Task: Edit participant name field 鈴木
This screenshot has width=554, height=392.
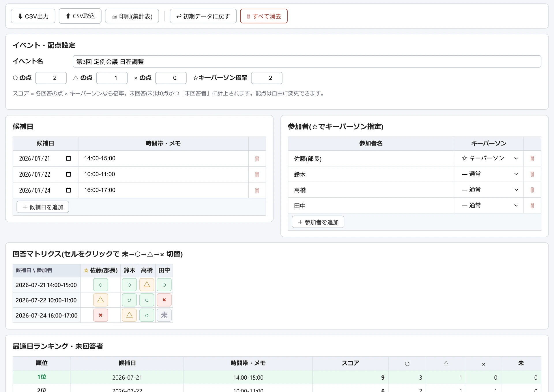Action: 371,174
